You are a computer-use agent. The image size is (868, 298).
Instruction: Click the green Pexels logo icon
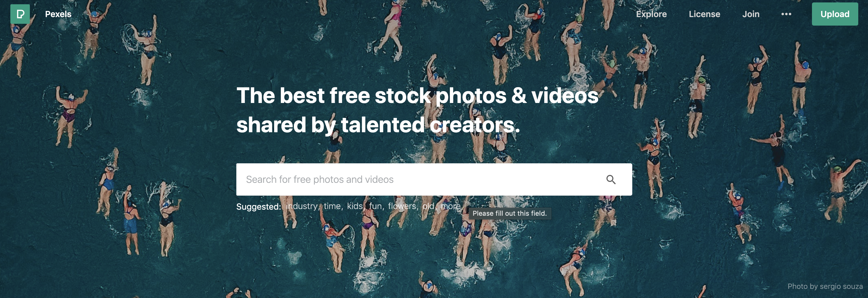[20, 14]
